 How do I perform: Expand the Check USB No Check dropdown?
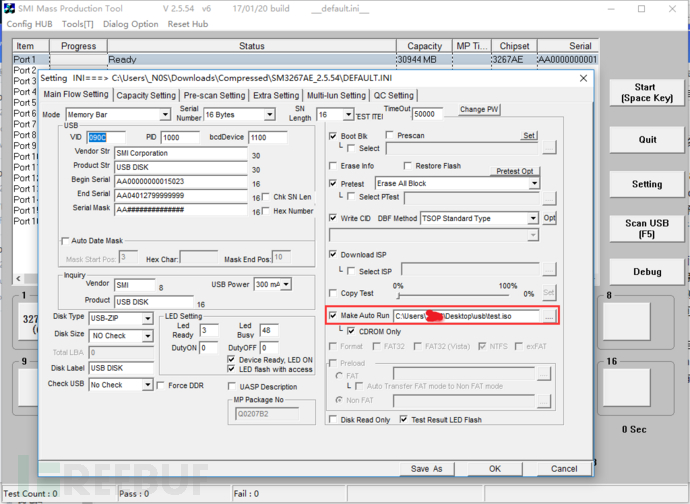[x=147, y=385]
